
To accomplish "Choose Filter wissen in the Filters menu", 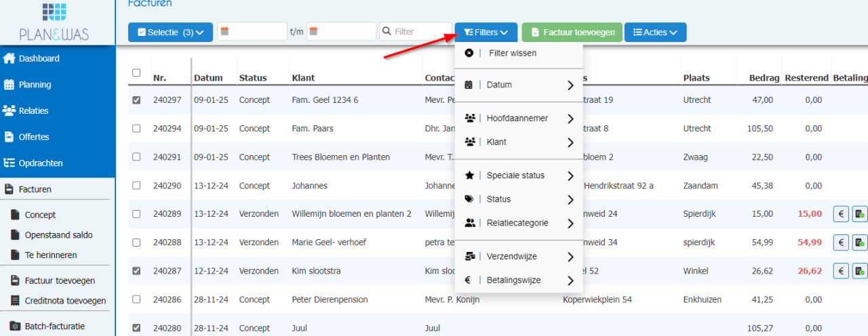I will [x=518, y=53].
